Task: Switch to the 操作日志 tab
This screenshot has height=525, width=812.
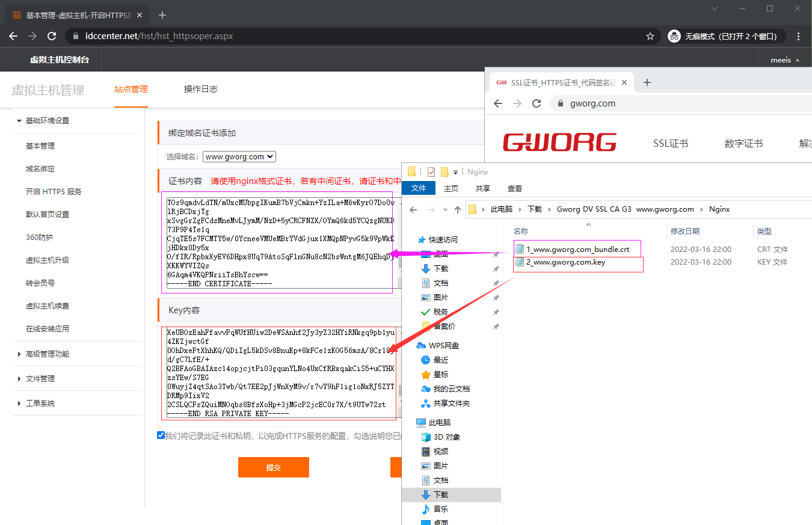Action: 201,89
